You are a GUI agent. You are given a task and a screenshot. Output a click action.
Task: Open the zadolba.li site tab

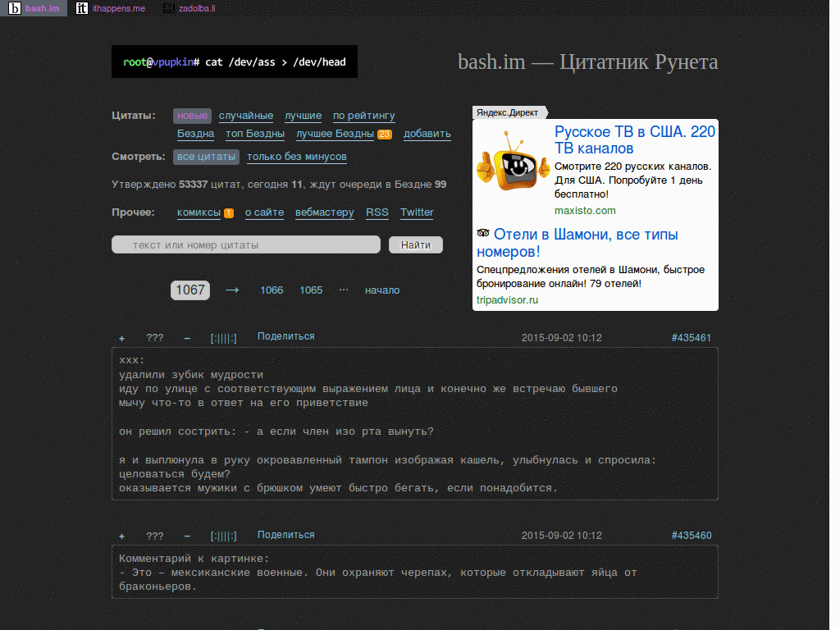click(189, 8)
